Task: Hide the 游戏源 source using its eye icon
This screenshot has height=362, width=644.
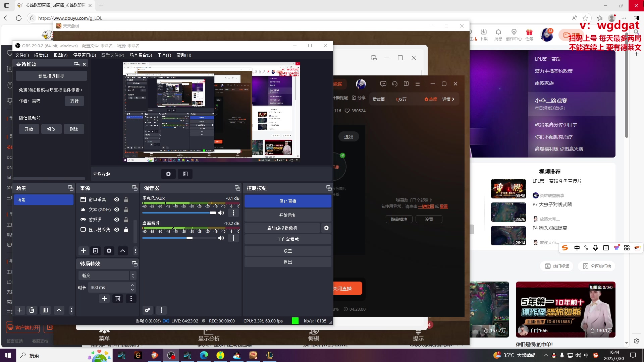Action: coord(117,220)
